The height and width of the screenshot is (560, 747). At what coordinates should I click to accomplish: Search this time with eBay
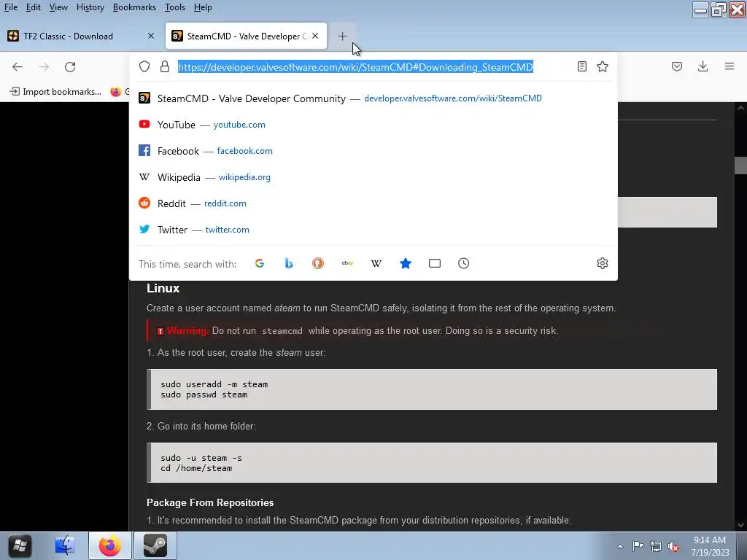[x=347, y=263]
